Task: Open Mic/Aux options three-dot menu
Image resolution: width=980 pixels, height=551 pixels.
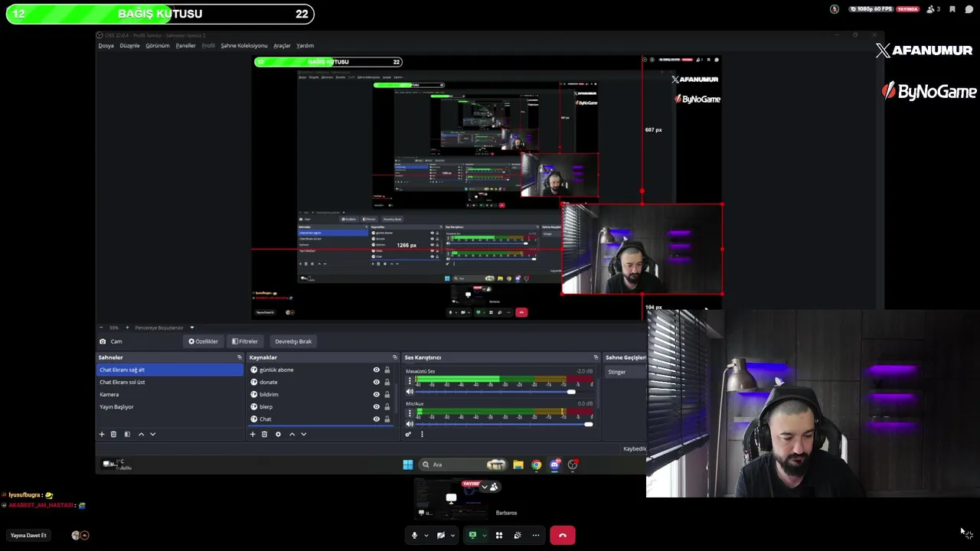Action: click(409, 412)
